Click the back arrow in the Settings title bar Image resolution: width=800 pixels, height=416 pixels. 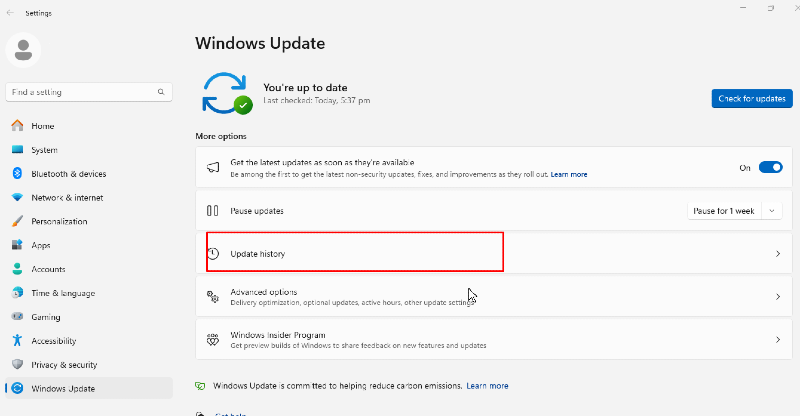(10, 13)
